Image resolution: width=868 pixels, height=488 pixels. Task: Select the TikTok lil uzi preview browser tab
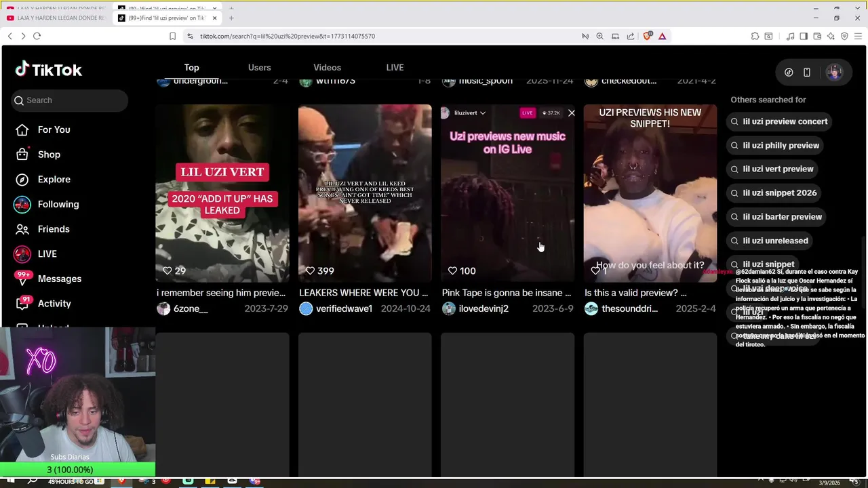[167, 18]
